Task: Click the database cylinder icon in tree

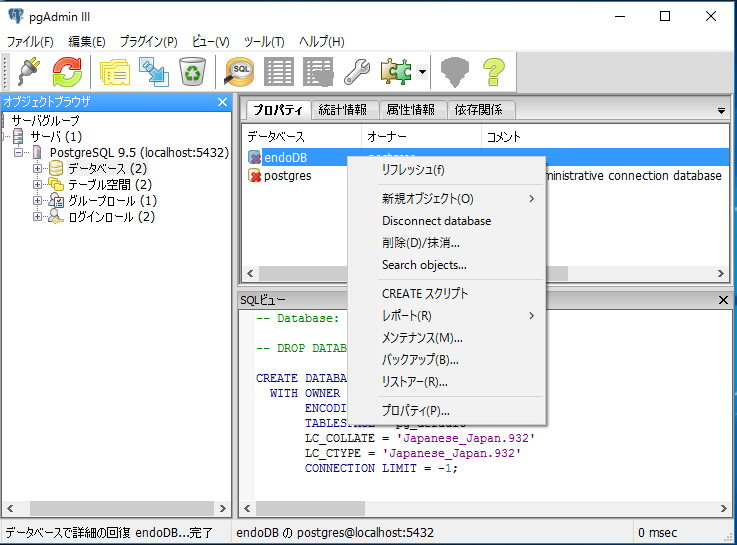Action: point(56,168)
